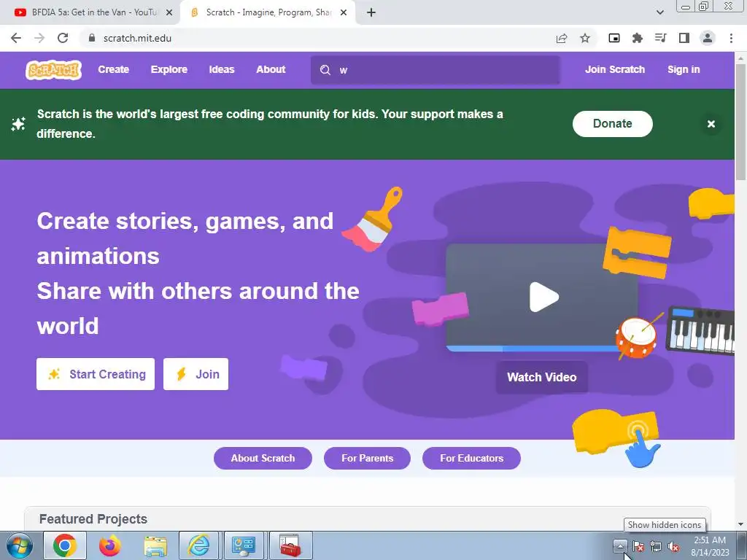
Task: Click the Donate button
Action: 613,124
